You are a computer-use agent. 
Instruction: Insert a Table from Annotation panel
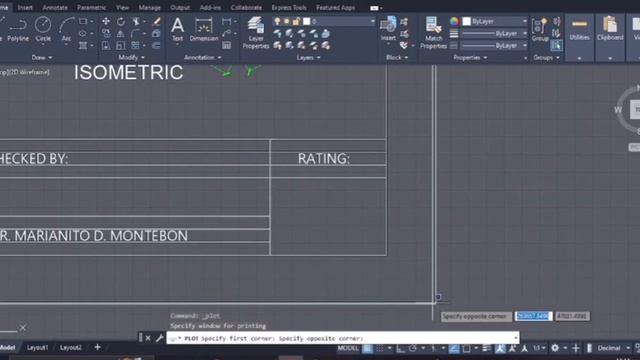click(x=227, y=45)
